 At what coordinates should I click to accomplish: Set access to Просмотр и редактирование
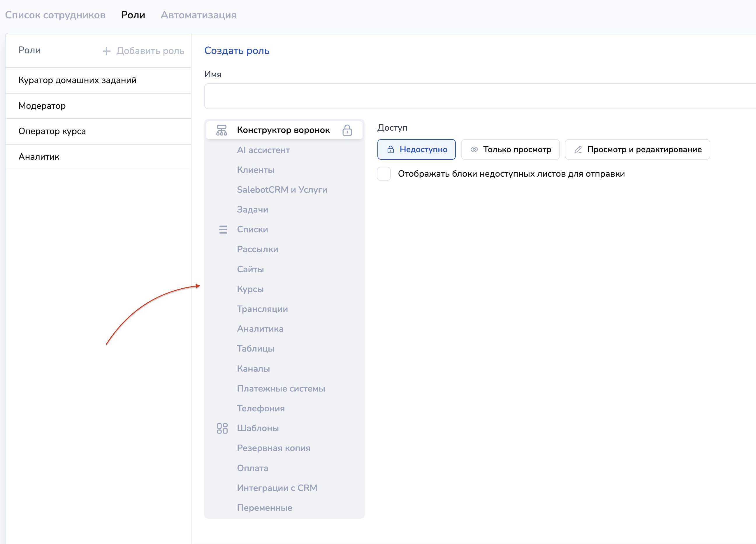637,150
